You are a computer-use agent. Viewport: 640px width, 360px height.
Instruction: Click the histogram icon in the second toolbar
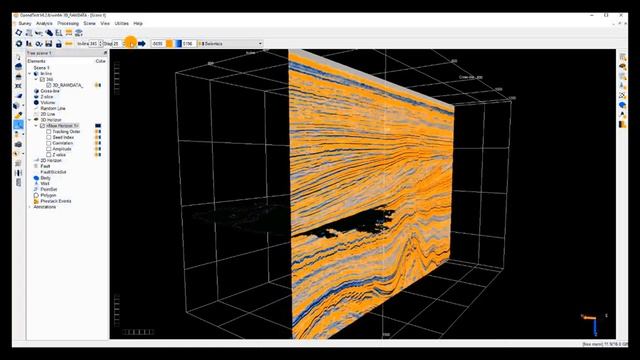tap(29, 43)
